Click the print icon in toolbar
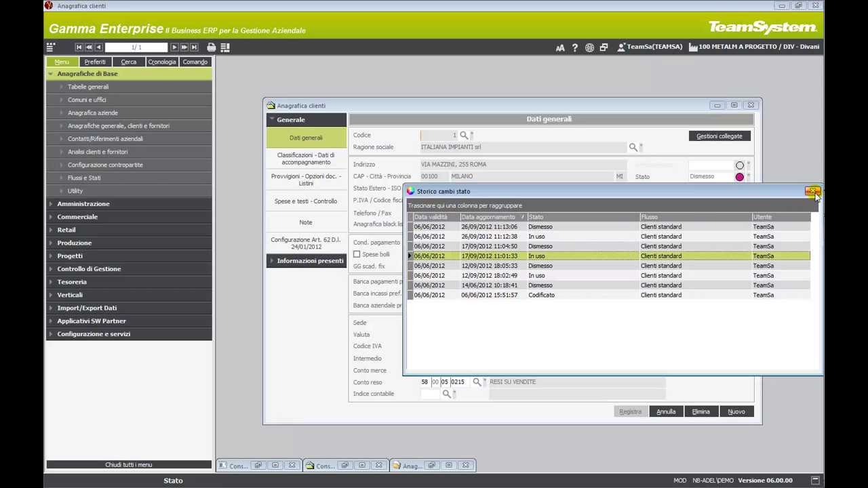868x488 pixels. click(x=212, y=47)
